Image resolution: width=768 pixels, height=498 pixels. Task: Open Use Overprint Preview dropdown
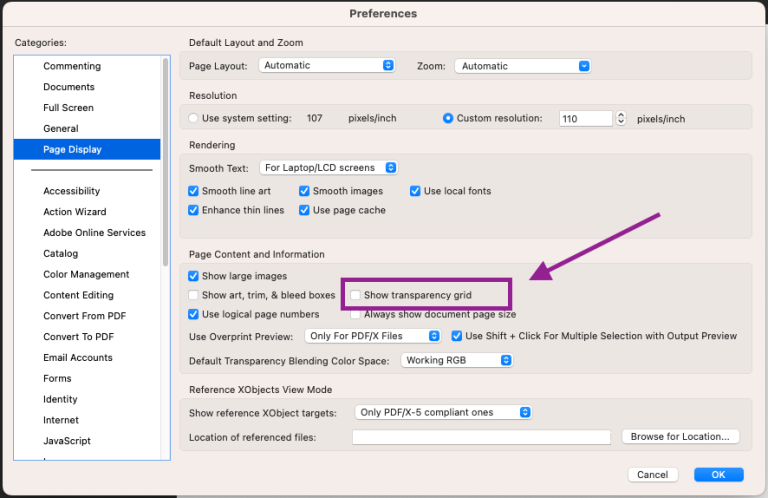tap(373, 336)
